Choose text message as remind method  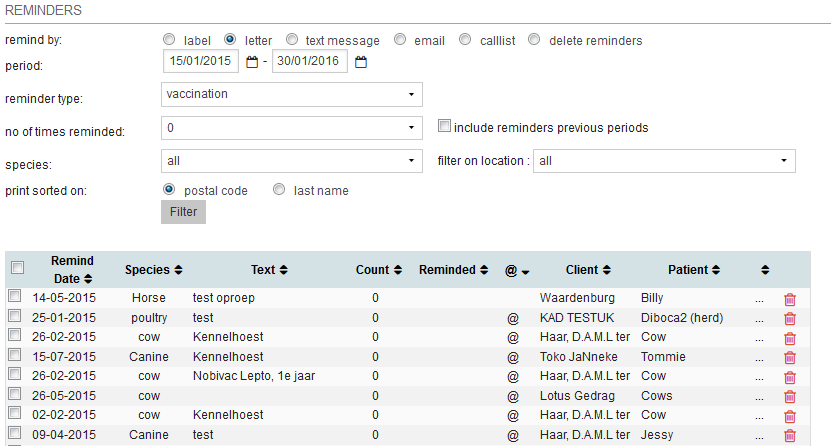(x=292, y=40)
